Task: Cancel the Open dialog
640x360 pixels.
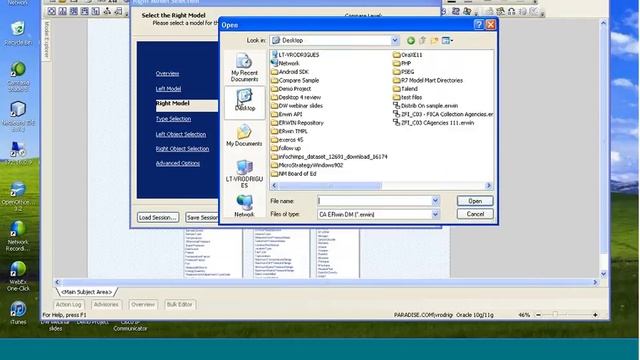Action: tap(475, 214)
